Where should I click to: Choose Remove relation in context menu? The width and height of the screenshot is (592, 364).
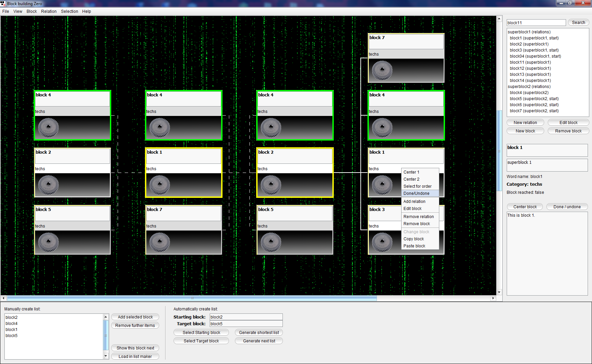point(420,217)
